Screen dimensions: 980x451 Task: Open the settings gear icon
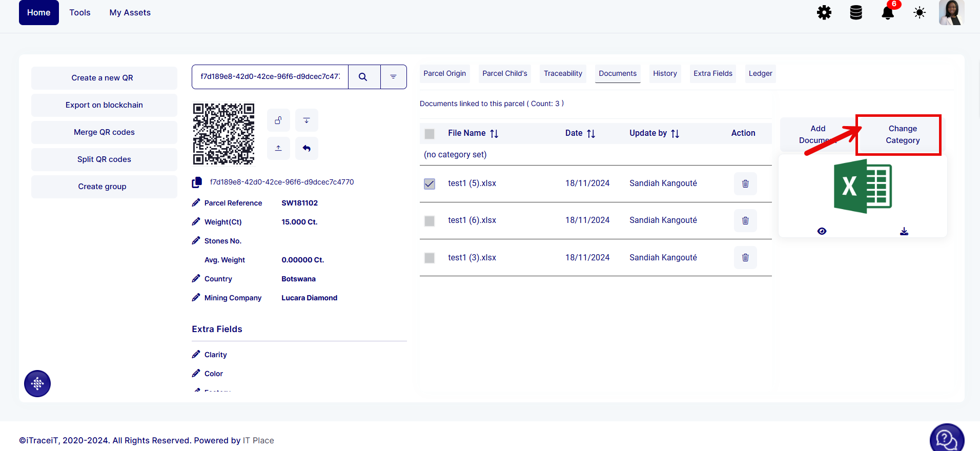coord(824,13)
